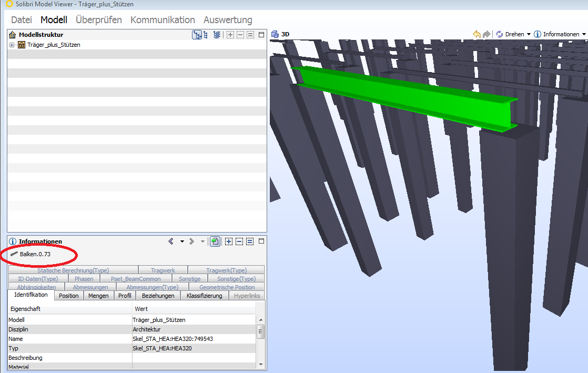
Task: Open the Drehen dropdown arrow
Action: 529,34
